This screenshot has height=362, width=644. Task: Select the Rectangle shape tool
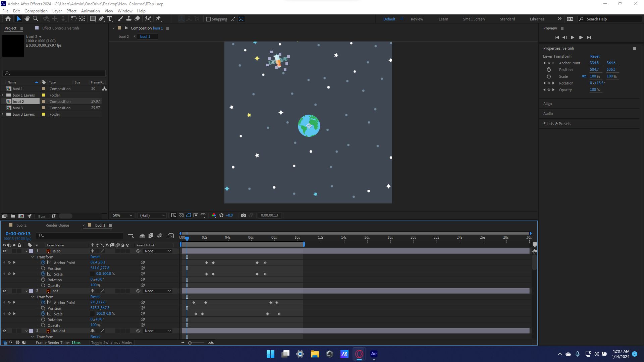tap(93, 19)
